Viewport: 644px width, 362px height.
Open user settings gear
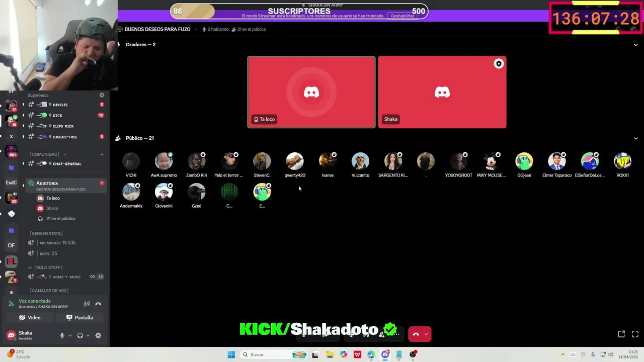coord(98,336)
